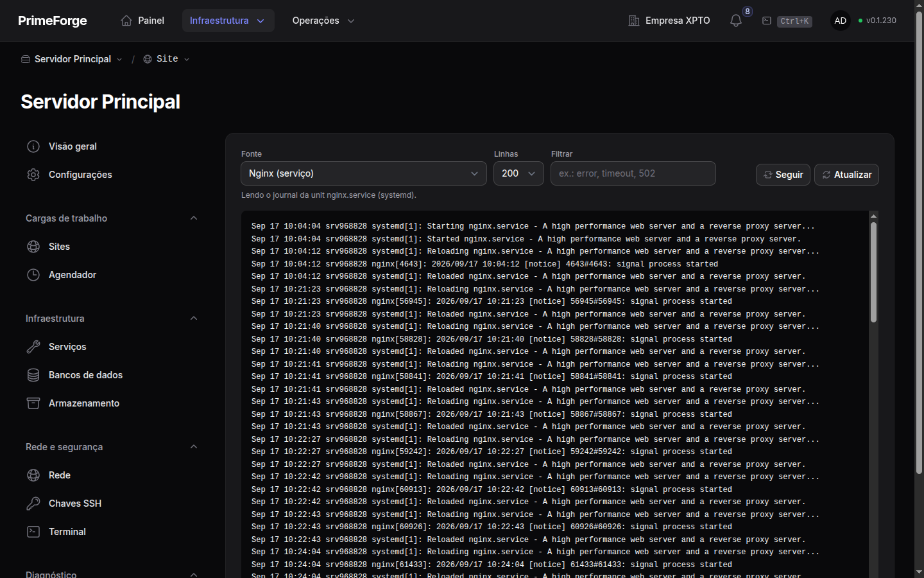
Task: Click the v0.1.230 version indicator
Action: point(877,21)
